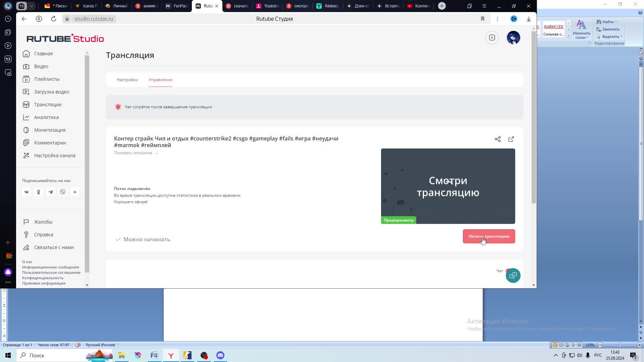Open Discord from the Windows taskbar
The image size is (644, 362).
(x=220, y=355)
